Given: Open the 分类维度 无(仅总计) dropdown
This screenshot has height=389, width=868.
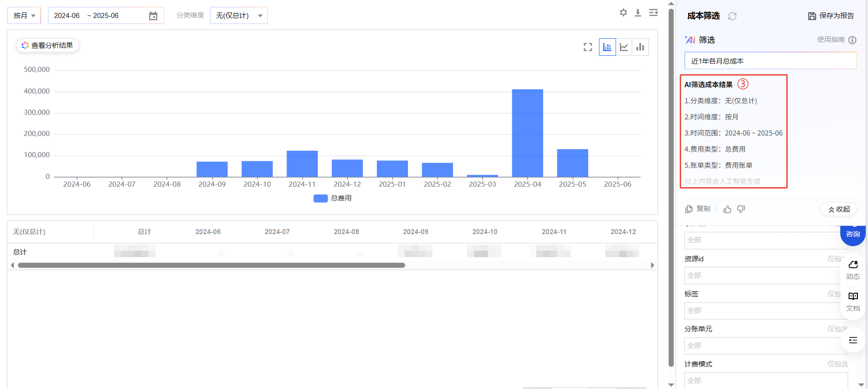Looking at the screenshot, I should [x=239, y=16].
